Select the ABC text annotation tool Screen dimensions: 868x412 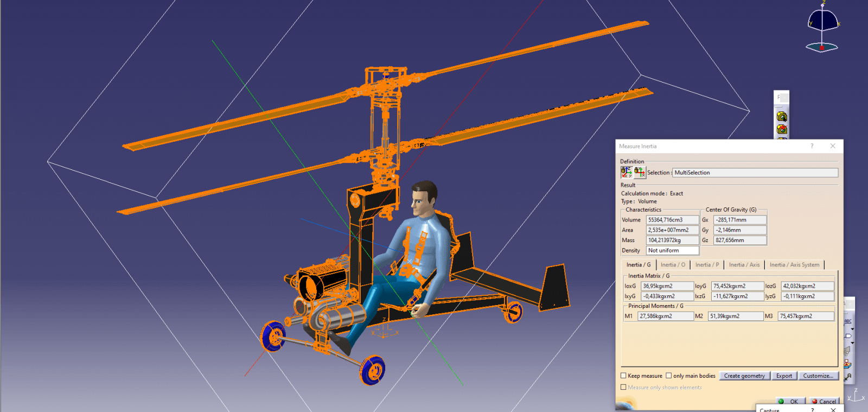848,321
